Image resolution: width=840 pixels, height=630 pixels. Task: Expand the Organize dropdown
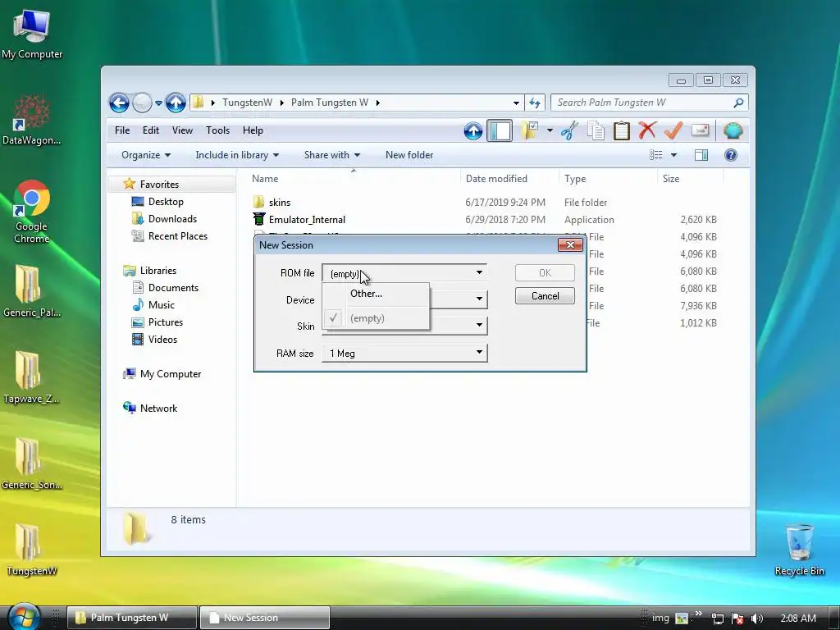pyautogui.click(x=146, y=155)
